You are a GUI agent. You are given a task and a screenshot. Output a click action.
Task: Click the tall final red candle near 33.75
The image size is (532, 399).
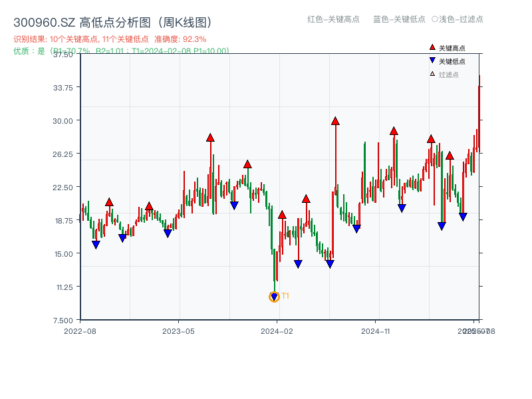pyautogui.click(x=479, y=114)
